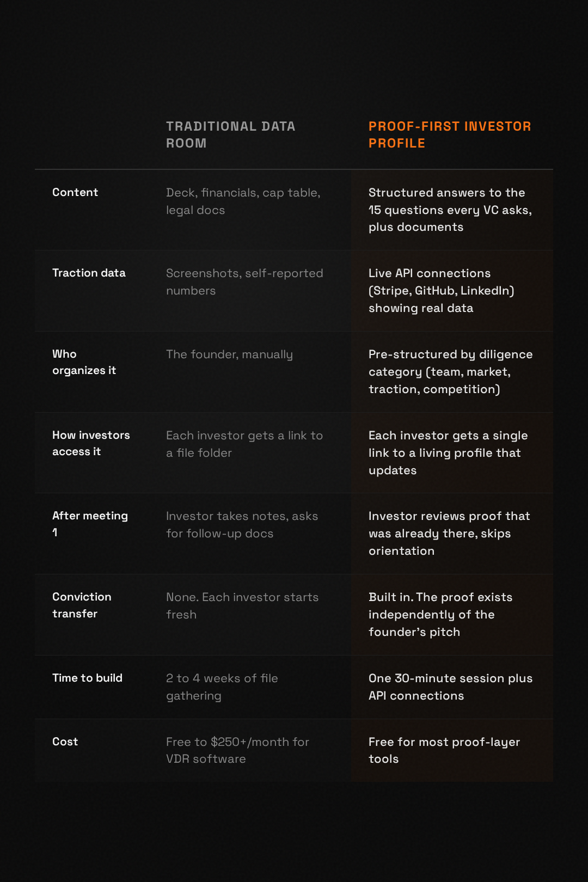Select the After meeting 1 row label
The image size is (588, 882).
(90, 524)
